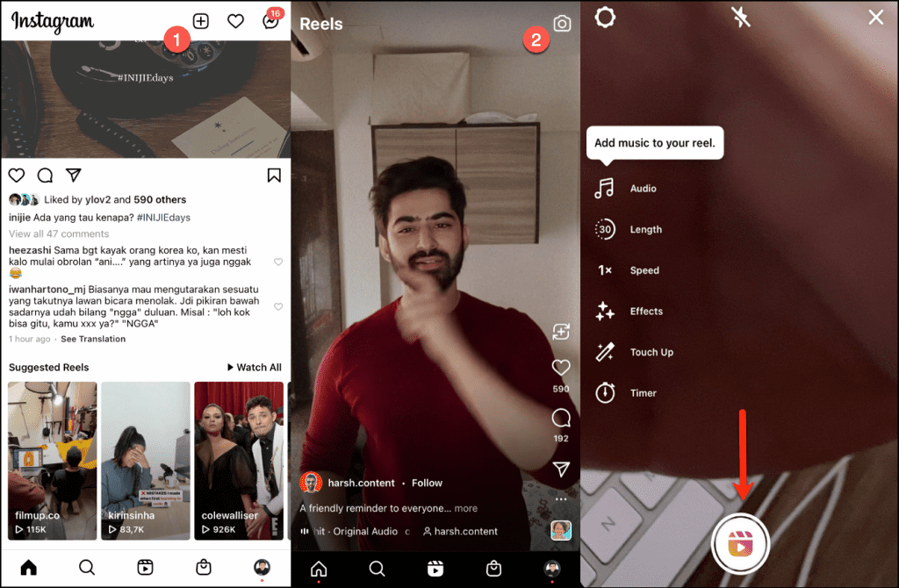The height and width of the screenshot is (588, 899).
Task: Open colewalliser suggested reel thumbnail
Action: tap(239, 461)
